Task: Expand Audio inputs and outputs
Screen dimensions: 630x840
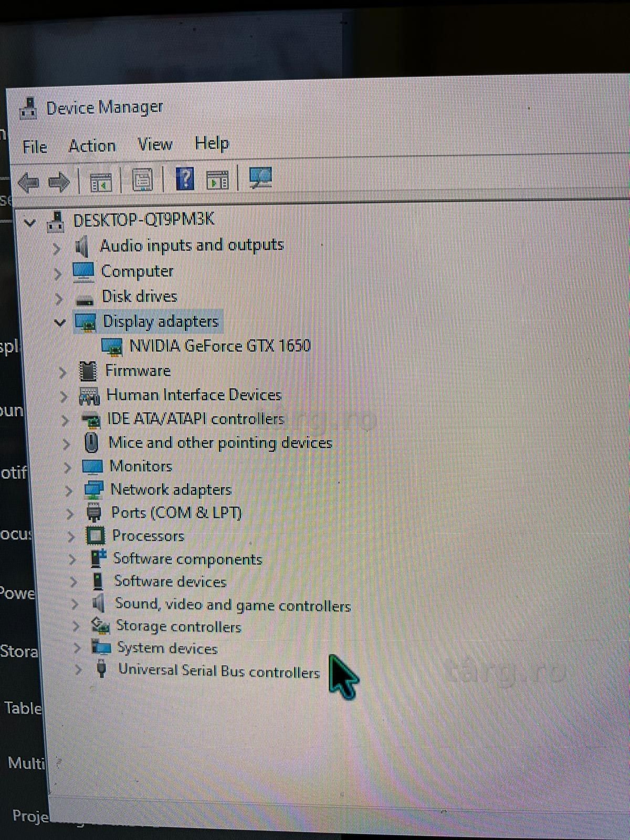Action: click(56, 248)
